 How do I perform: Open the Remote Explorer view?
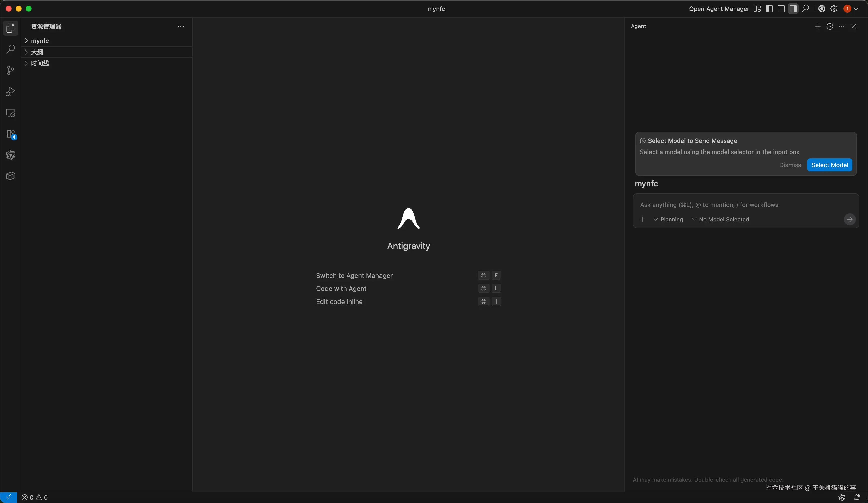[x=10, y=113]
